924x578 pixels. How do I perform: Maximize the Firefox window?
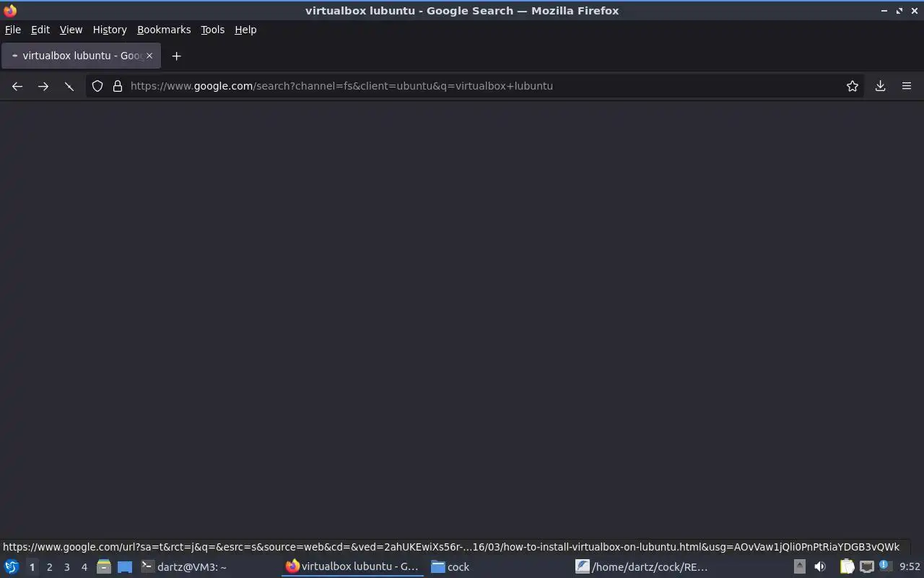[x=899, y=11]
